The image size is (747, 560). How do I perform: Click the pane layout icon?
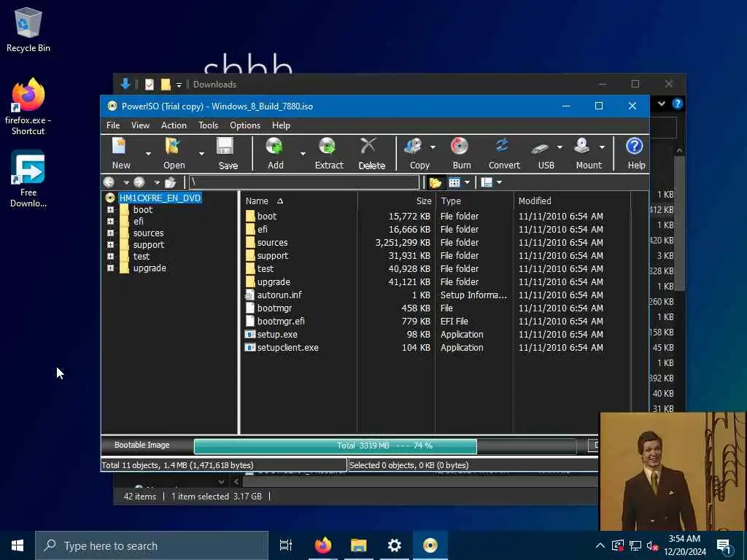pos(487,182)
